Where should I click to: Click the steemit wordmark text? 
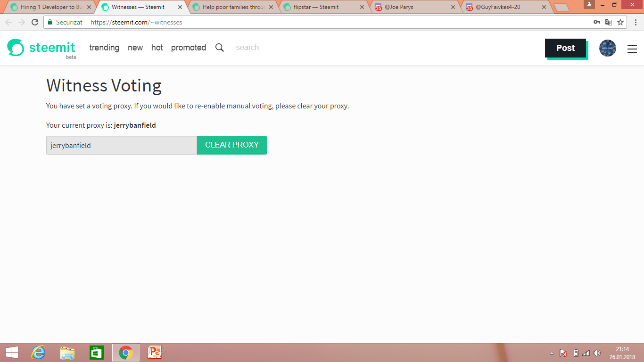[x=52, y=48]
